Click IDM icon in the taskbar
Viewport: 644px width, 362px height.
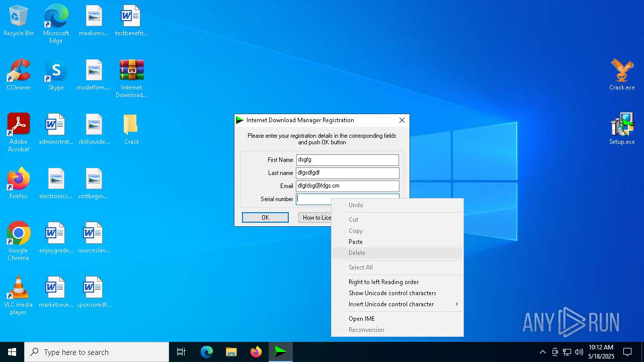click(x=281, y=352)
